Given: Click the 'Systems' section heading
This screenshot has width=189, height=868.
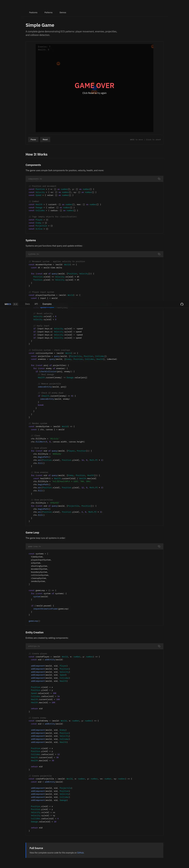Looking at the screenshot, I should pyautogui.click(x=31, y=240).
